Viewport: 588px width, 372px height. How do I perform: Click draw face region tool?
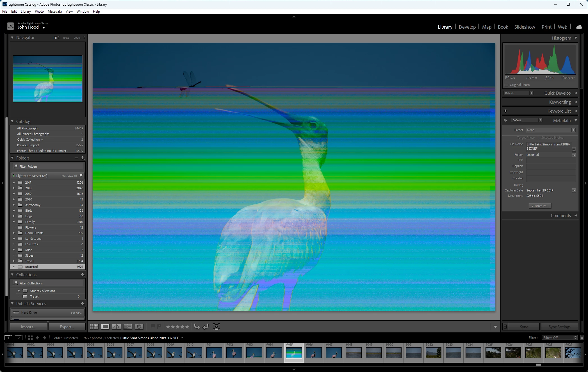[x=216, y=327]
